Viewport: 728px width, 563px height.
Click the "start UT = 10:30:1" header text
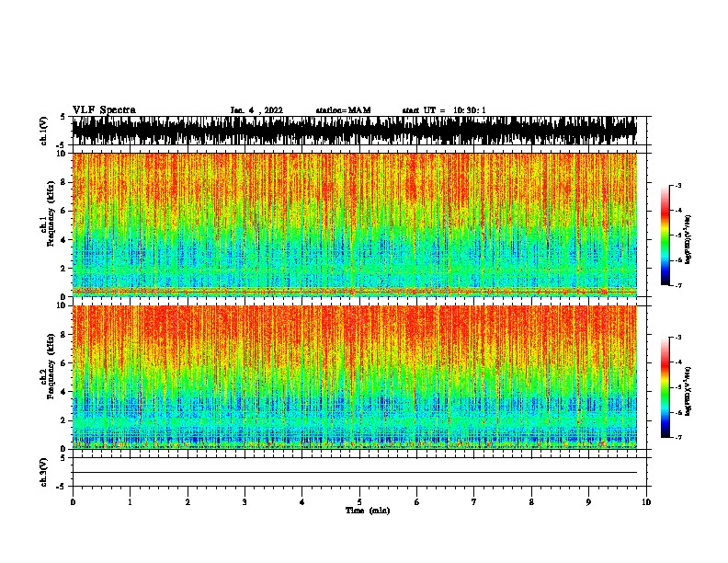pos(444,110)
